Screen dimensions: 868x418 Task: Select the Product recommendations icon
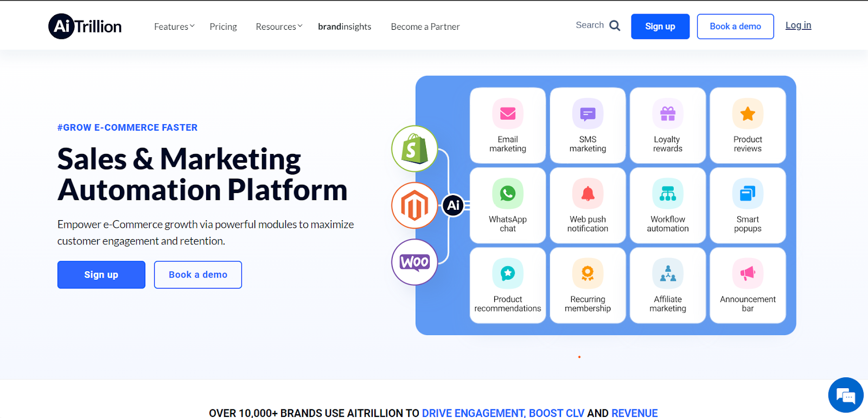[x=508, y=273]
